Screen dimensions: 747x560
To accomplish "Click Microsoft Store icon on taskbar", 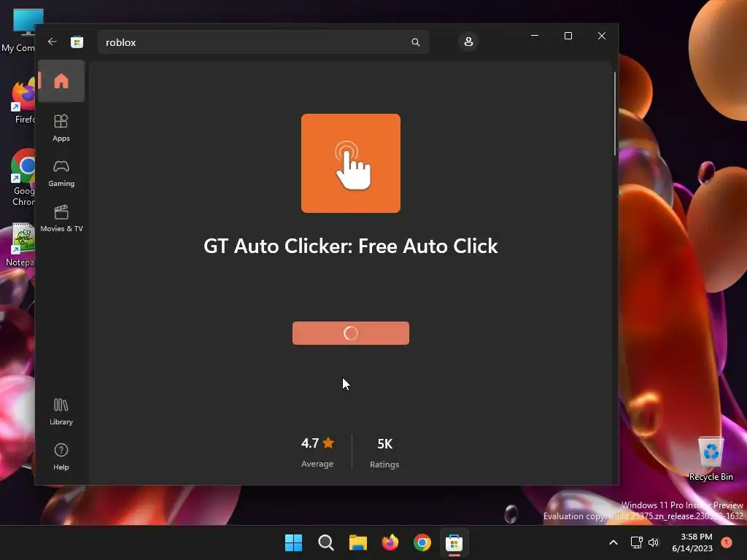I will pyautogui.click(x=454, y=542).
